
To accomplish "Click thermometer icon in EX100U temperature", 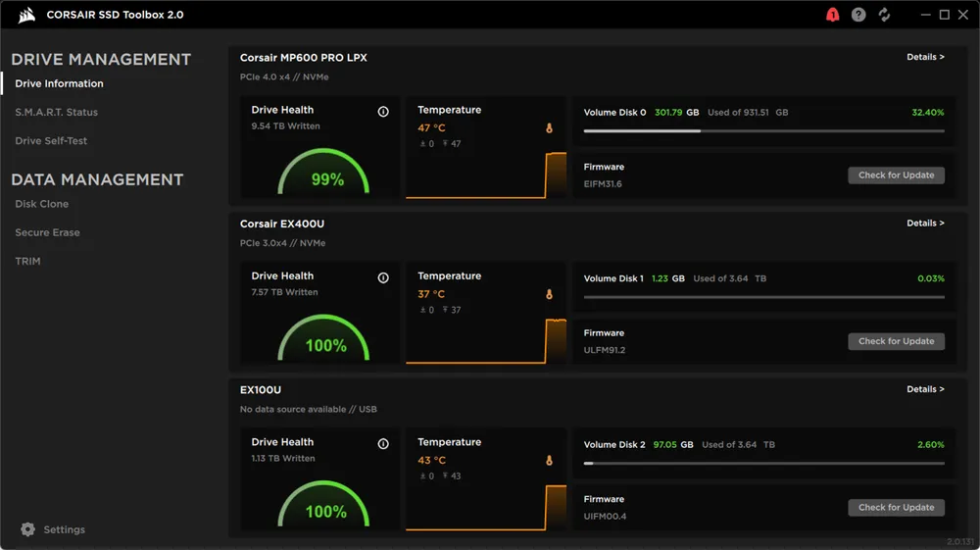I will coord(550,461).
